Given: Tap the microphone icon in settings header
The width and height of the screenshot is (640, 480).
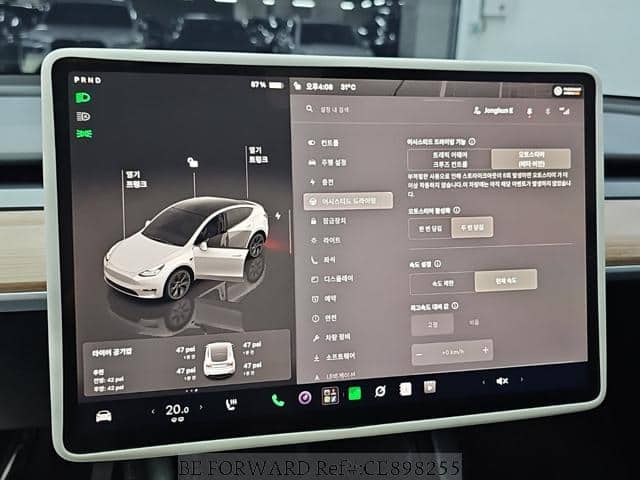Looking at the screenshot, I should pyautogui.click(x=530, y=112).
